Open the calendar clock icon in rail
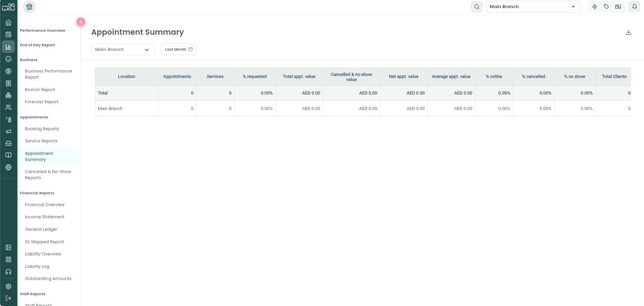Viewport: 644px width, 306px height. coord(8,34)
